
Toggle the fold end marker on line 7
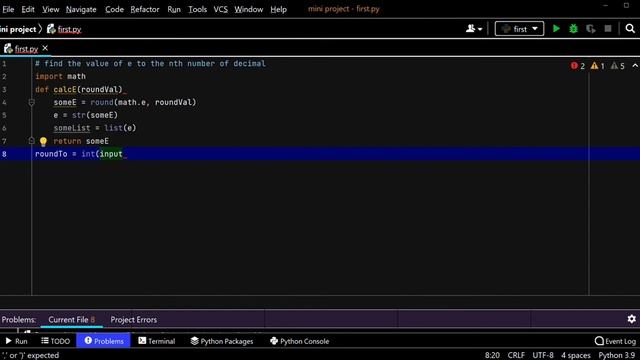pos(31,141)
